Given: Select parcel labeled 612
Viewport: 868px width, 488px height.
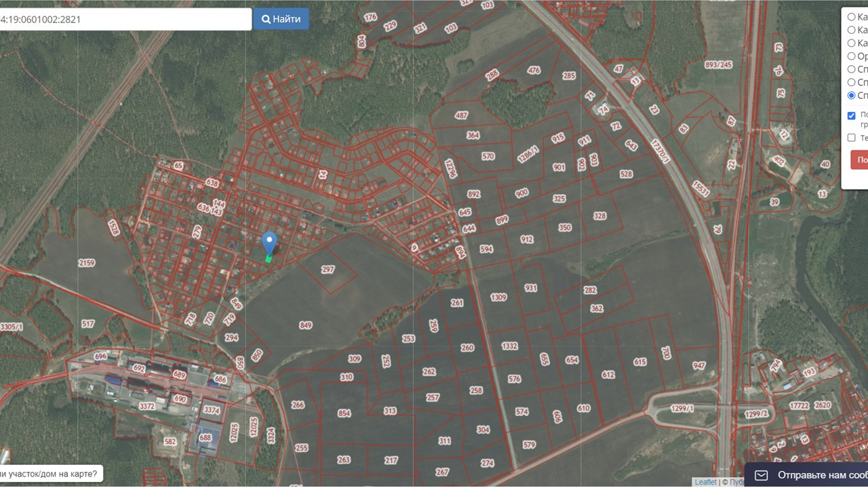Looking at the screenshot, I should [608, 375].
